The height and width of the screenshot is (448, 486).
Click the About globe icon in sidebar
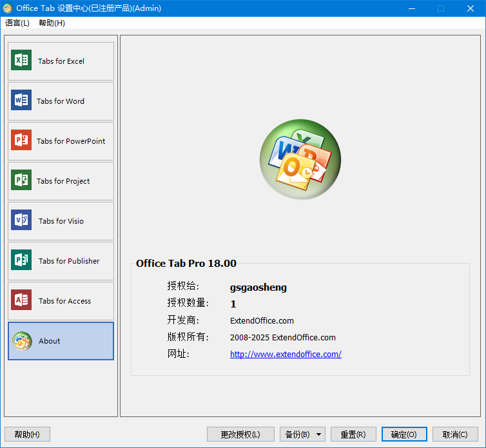point(22,341)
